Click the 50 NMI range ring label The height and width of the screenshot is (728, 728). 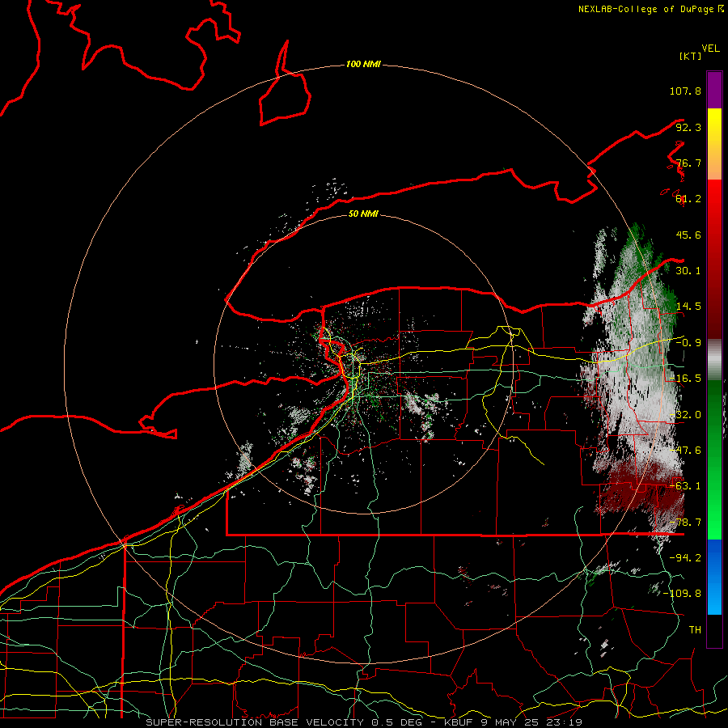point(363,214)
